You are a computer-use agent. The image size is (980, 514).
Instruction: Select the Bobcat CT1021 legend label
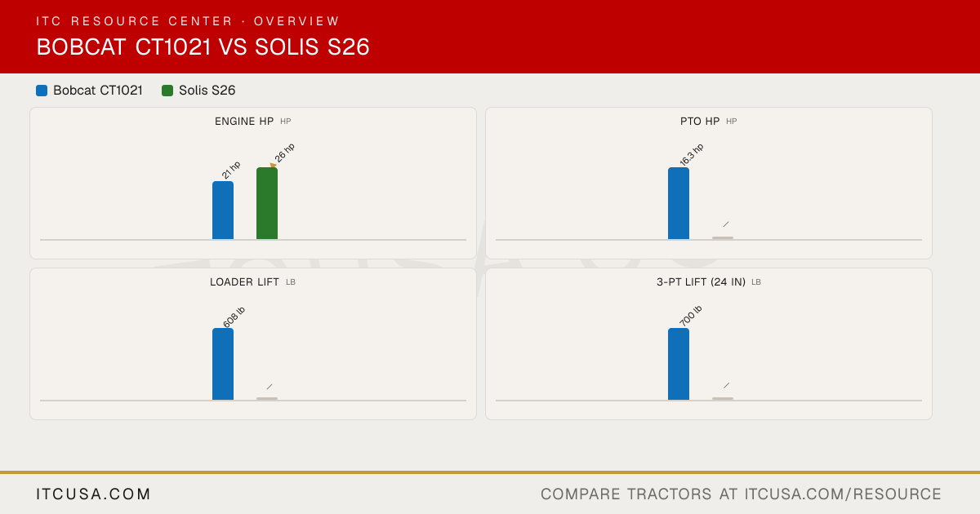[98, 91]
